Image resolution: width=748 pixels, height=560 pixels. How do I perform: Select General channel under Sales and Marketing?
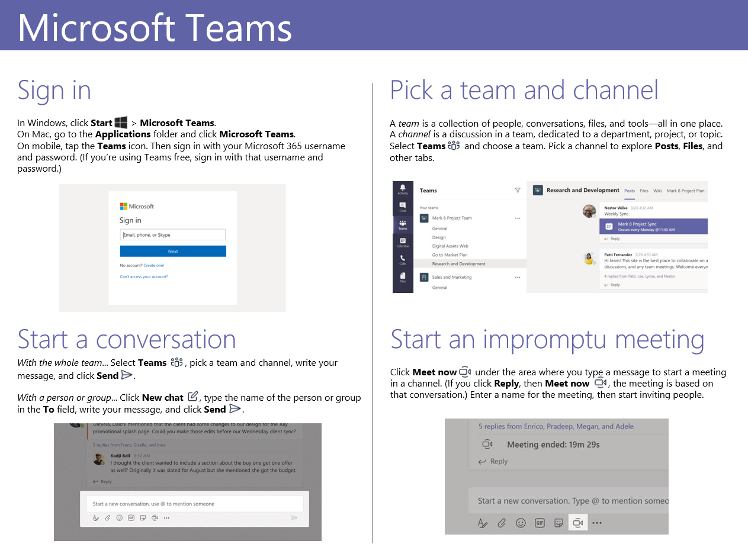[439, 287]
